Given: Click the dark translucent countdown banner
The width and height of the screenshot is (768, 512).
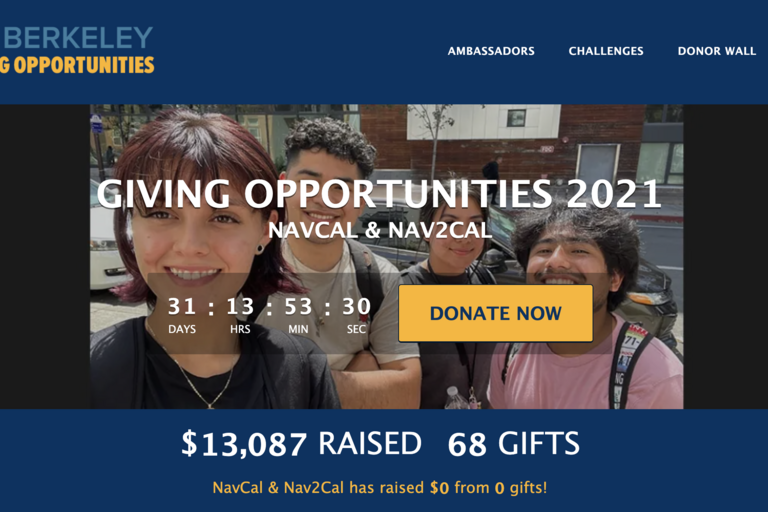Looking at the screenshot, I should point(381,313).
